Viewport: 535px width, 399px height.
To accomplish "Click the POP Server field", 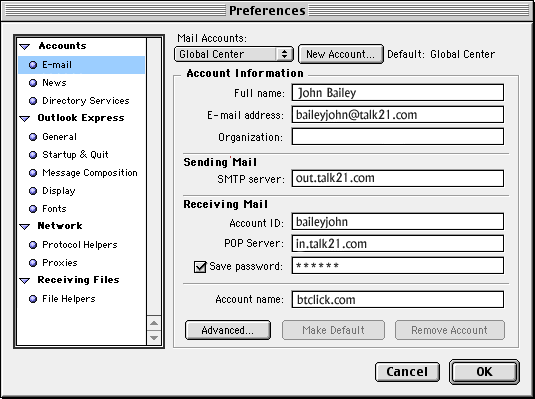I will coord(397,244).
